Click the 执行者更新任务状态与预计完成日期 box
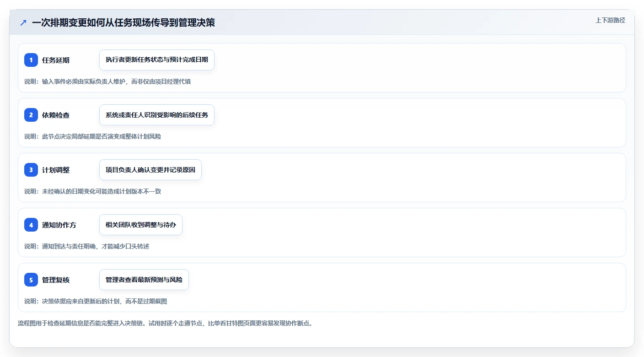The width and height of the screenshot is (644, 357). point(157,60)
